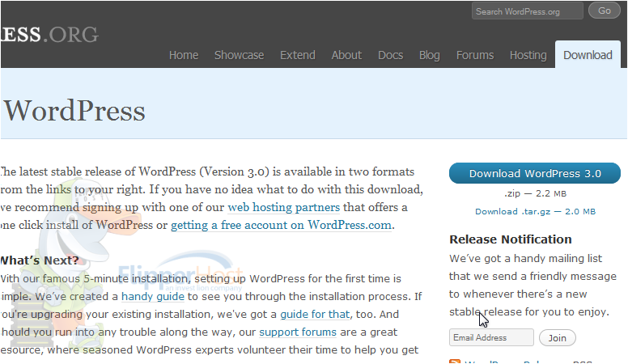Open getting a free account on WordPress.com
628x364 pixels.
coord(281,225)
